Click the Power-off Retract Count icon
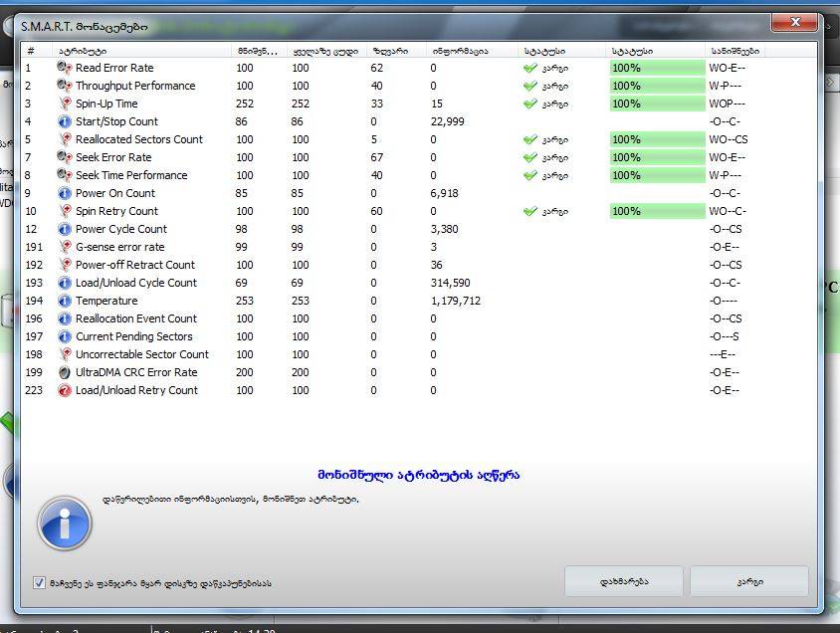This screenshot has width=840, height=633. click(x=65, y=265)
